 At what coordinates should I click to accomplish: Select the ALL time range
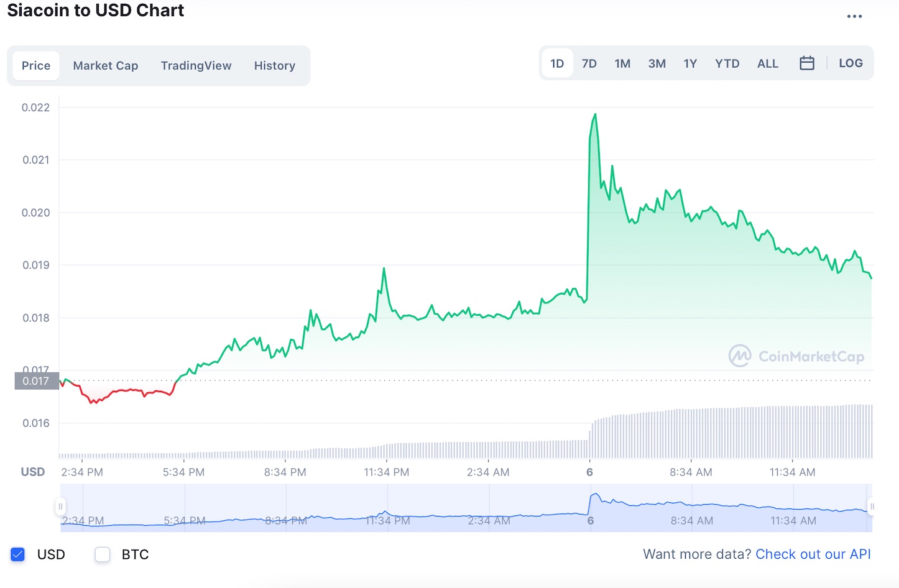[768, 63]
